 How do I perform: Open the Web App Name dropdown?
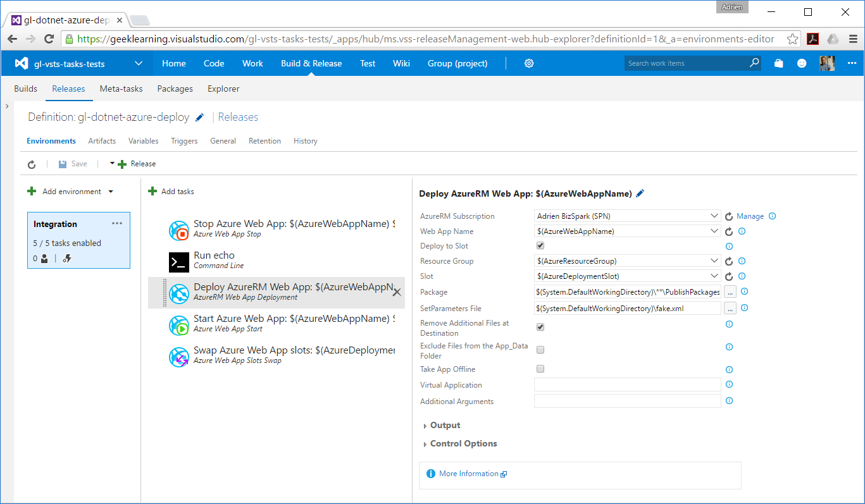click(x=714, y=231)
